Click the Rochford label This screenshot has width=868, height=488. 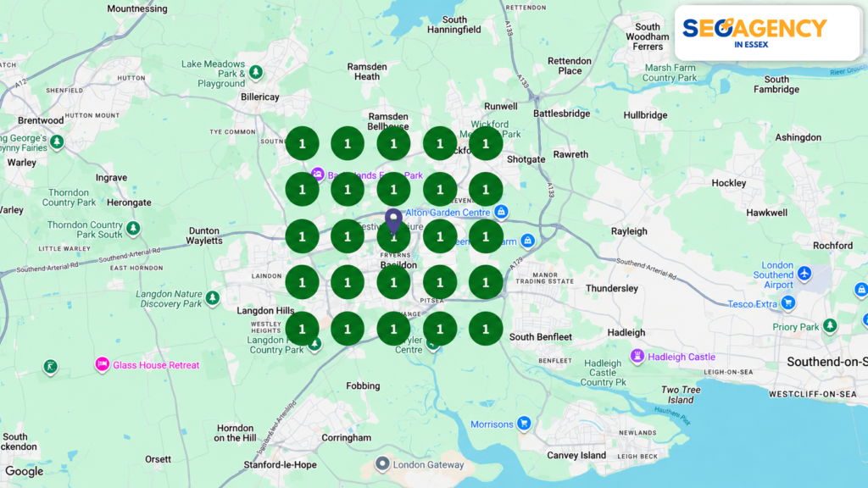pyautogui.click(x=832, y=246)
